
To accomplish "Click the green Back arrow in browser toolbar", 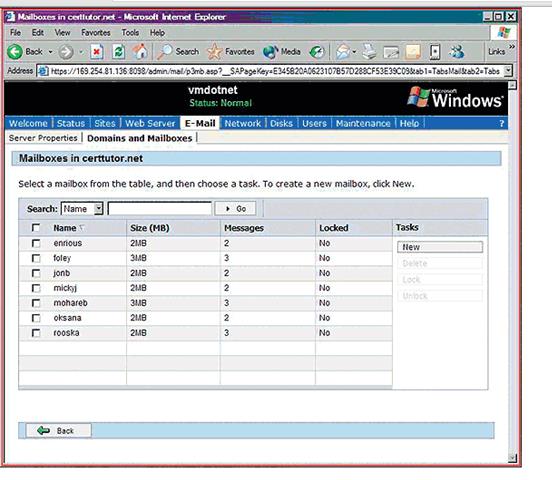I will point(15,52).
